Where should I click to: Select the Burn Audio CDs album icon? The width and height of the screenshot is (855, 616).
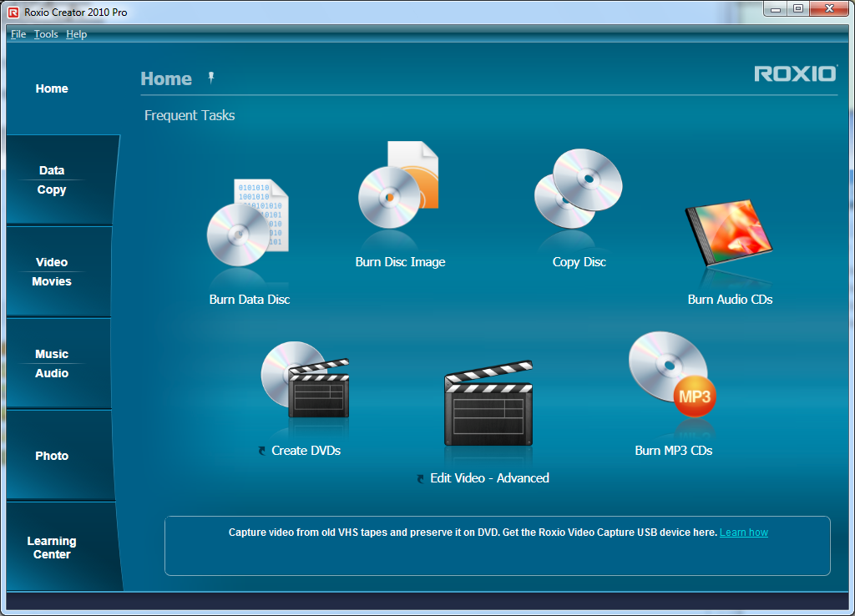729,235
